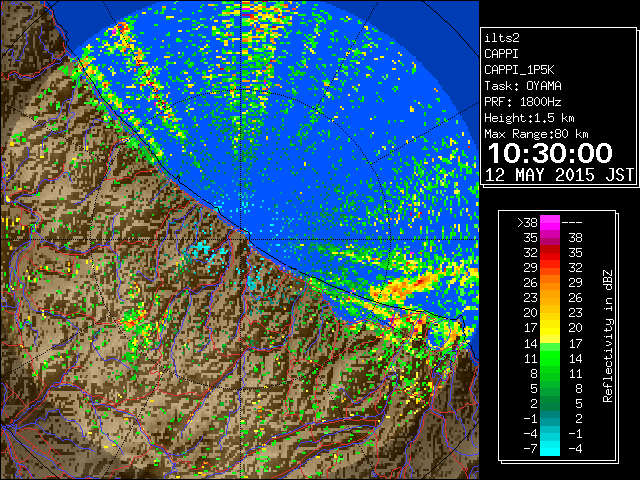Click the magenta >38 legend swatch
The image size is (640, 480).
(x=550, y=222)
